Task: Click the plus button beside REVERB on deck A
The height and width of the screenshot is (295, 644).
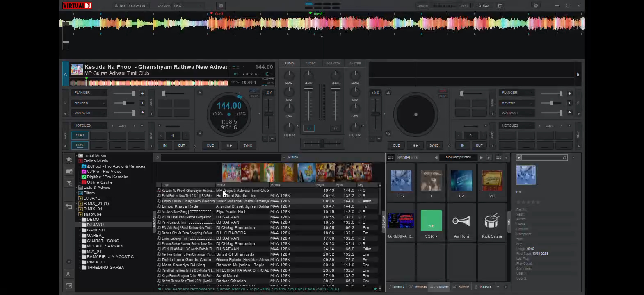Action: pyautogui.click(x=142, y=103)
